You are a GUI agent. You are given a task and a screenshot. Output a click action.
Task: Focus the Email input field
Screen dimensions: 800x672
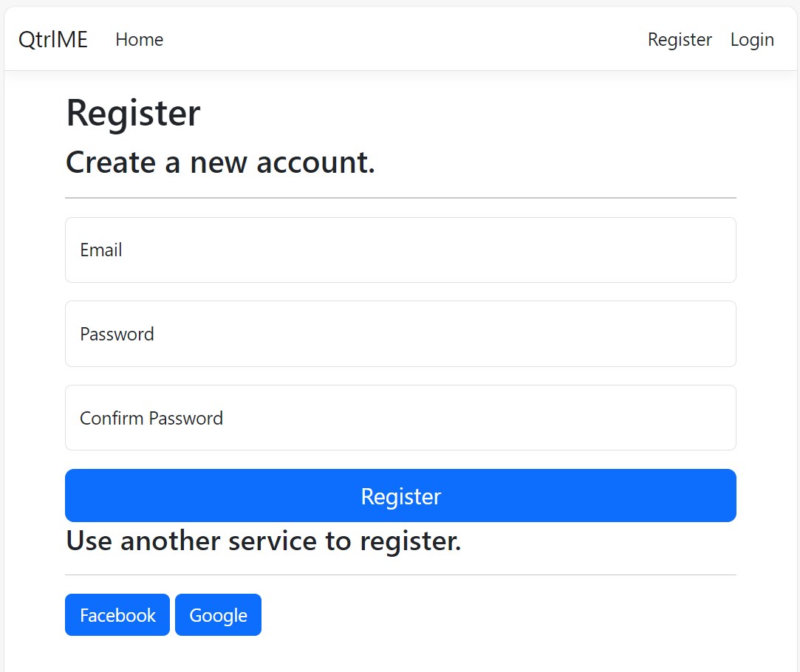400,250
